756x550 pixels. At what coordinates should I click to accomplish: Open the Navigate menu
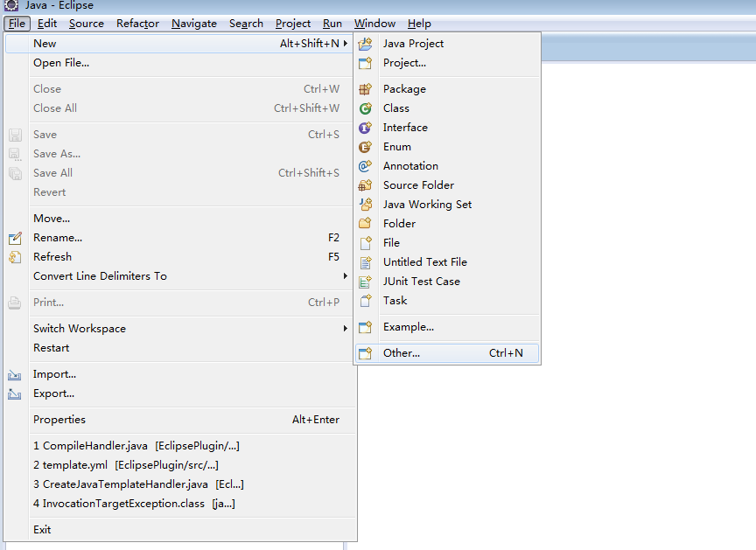pos(194,24)
